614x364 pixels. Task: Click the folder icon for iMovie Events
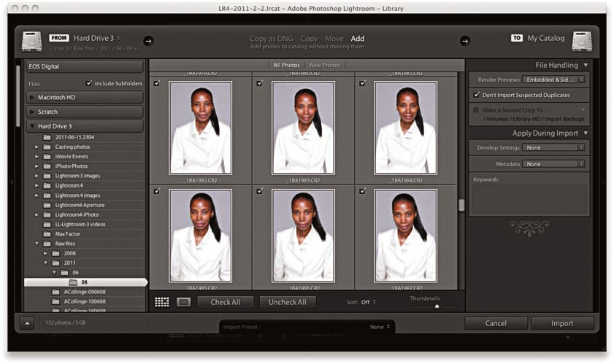(x=47, y=157)
